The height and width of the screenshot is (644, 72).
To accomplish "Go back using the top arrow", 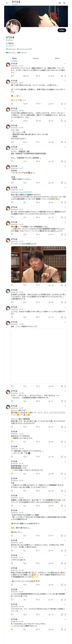I will pos(7,3).
